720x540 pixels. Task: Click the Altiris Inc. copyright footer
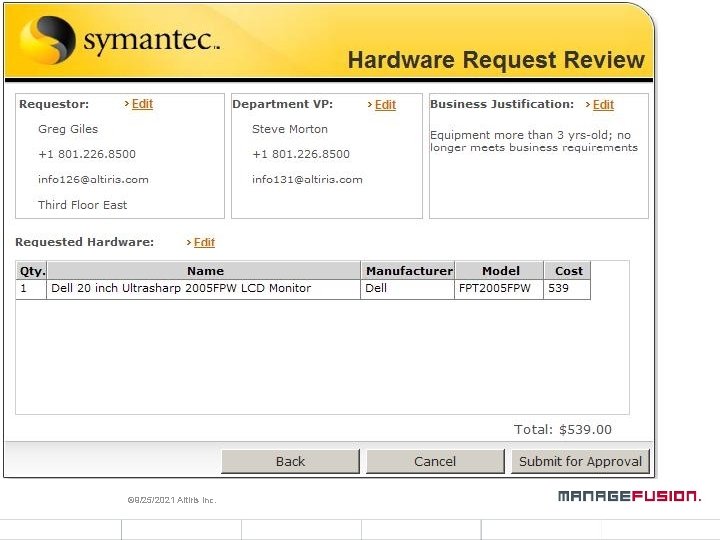172,500
